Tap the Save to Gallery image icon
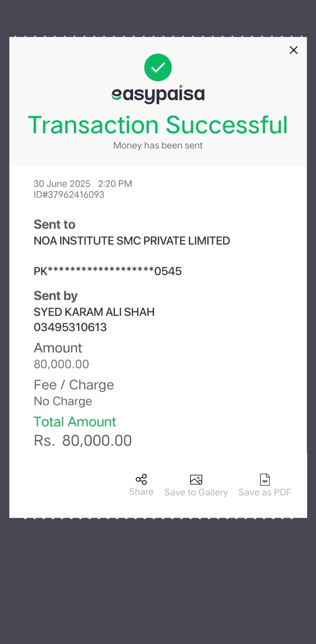 [196, 479]
